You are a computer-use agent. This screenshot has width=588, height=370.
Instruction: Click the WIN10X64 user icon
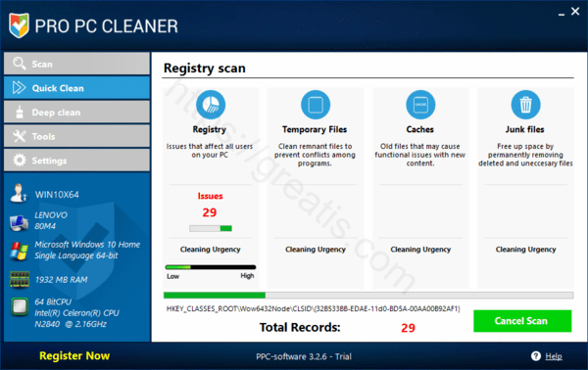click(19, 194)
